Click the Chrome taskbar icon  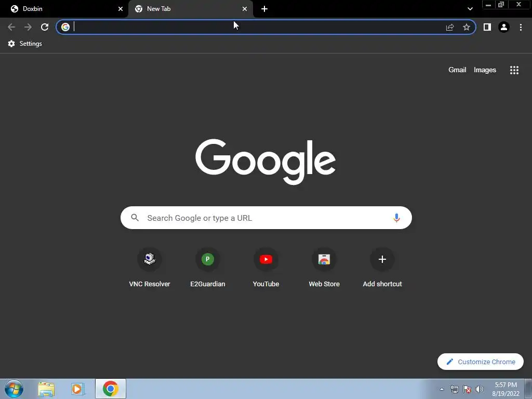(x=111, y=389)
